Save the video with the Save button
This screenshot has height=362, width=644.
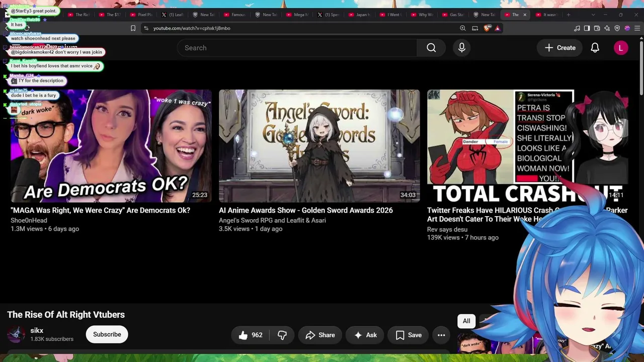click(x=409, y=335)
